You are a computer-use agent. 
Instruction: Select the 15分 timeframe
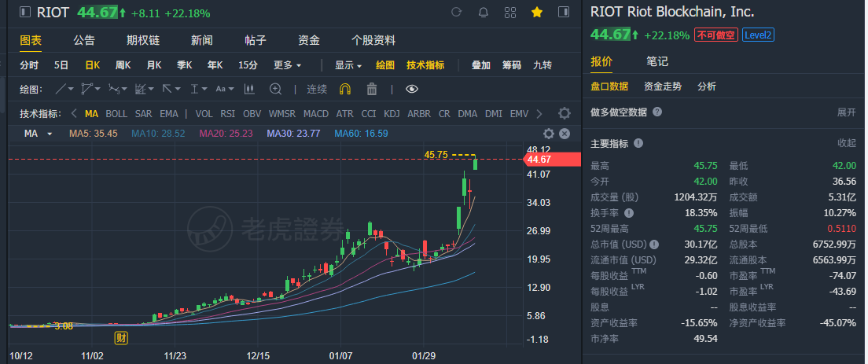pyautogui.click(x=248, y=65)
